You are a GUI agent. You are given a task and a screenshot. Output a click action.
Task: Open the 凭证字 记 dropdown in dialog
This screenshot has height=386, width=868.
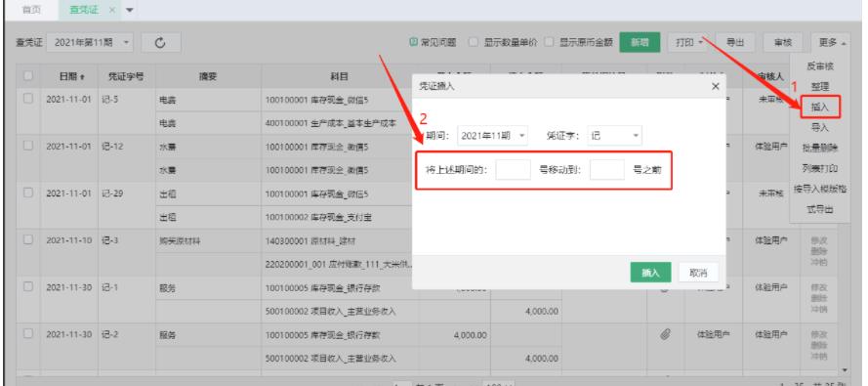coord(614,135)
